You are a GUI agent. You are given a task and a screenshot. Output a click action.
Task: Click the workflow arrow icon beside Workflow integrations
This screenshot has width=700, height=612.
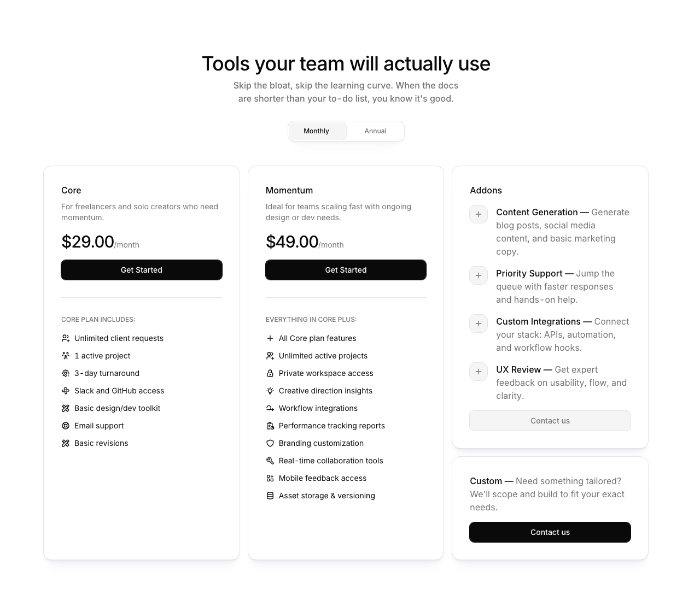270,408
